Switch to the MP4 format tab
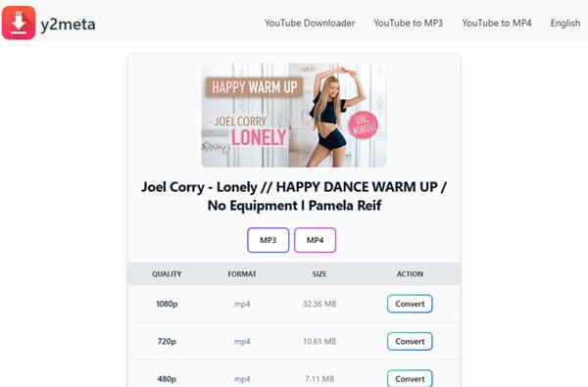The width and height of the screenshot is (588, 387). point(315,240)
